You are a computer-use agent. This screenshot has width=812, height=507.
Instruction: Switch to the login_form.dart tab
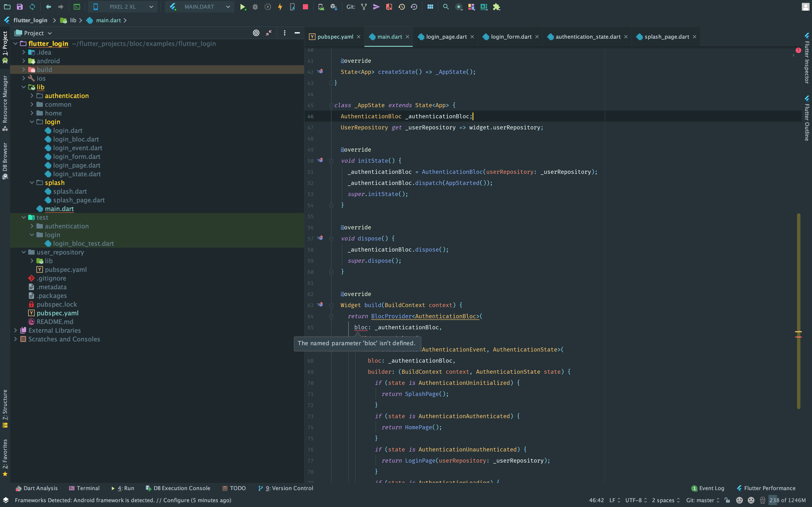click(511, 37)
